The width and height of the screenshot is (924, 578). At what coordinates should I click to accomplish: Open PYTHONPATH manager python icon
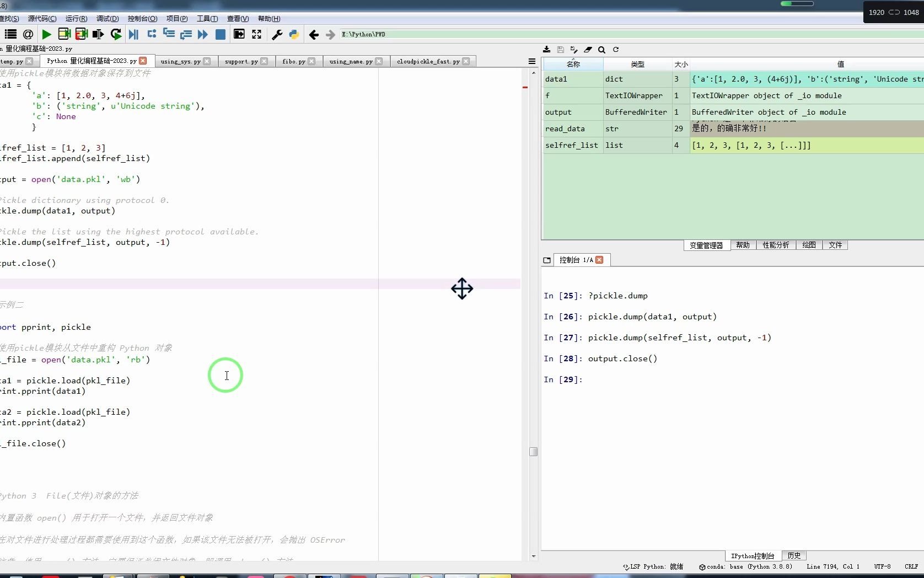294,34
